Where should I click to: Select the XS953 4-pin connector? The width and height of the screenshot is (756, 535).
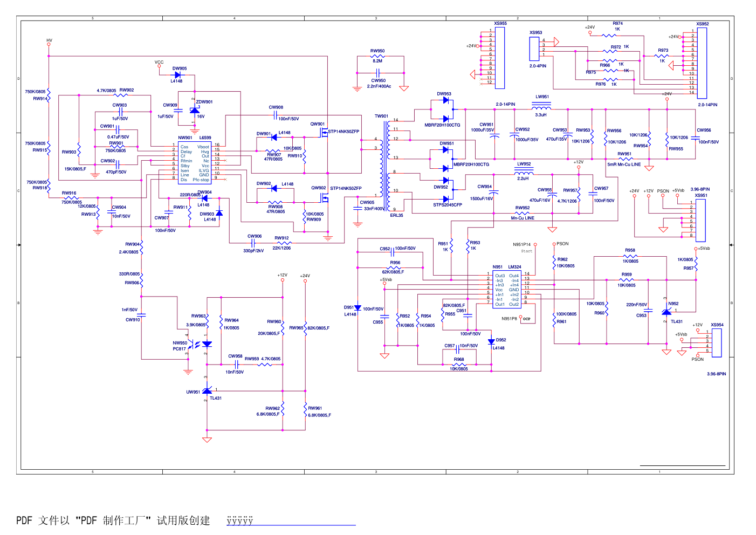534,49
